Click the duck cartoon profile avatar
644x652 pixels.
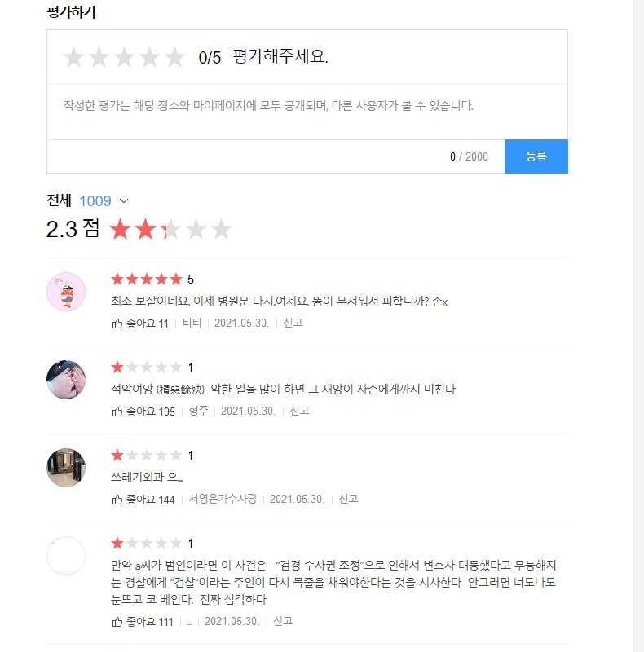point(66,292)
